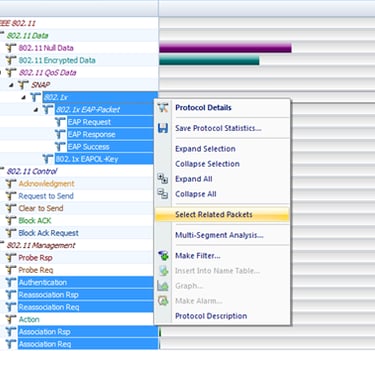Click protocol icon beside Association Req
This screenshot has width=375, height=366.
pyautogui.click(x=11, y=344)
